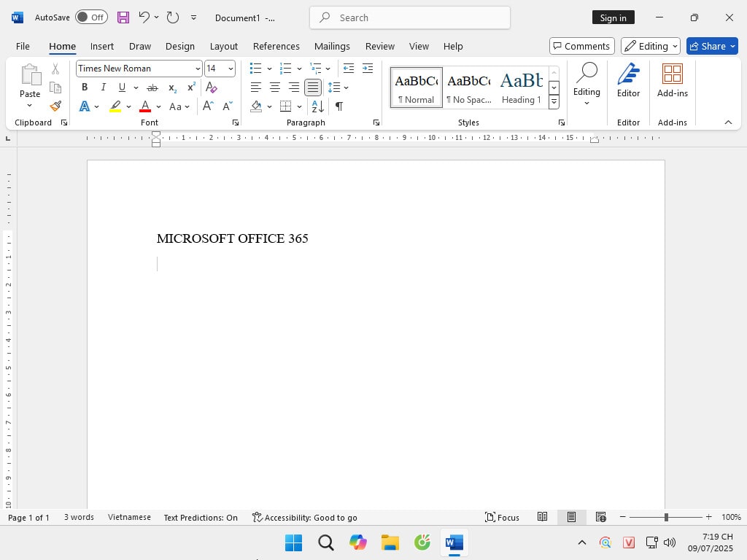Screen dimensions: 747x560
Task: Open the Change Case dropdown
Action: point(179,106)
